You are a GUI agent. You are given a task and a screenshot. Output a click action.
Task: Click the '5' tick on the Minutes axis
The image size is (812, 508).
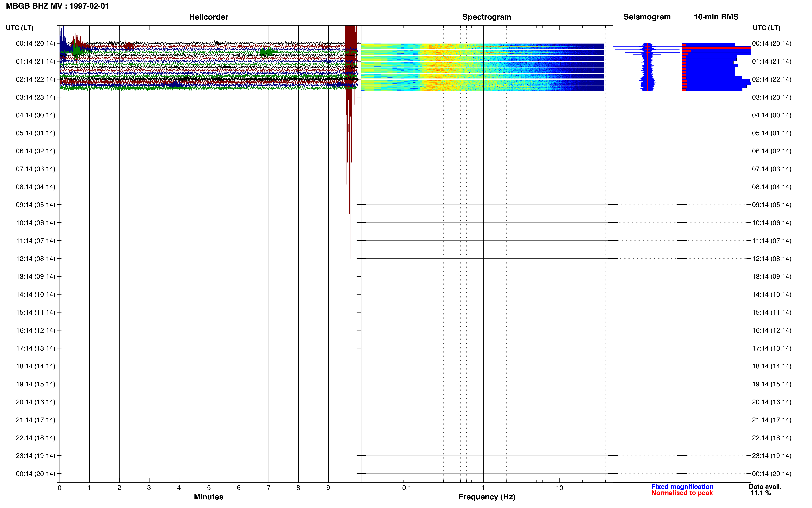click(x=209, y=488)
